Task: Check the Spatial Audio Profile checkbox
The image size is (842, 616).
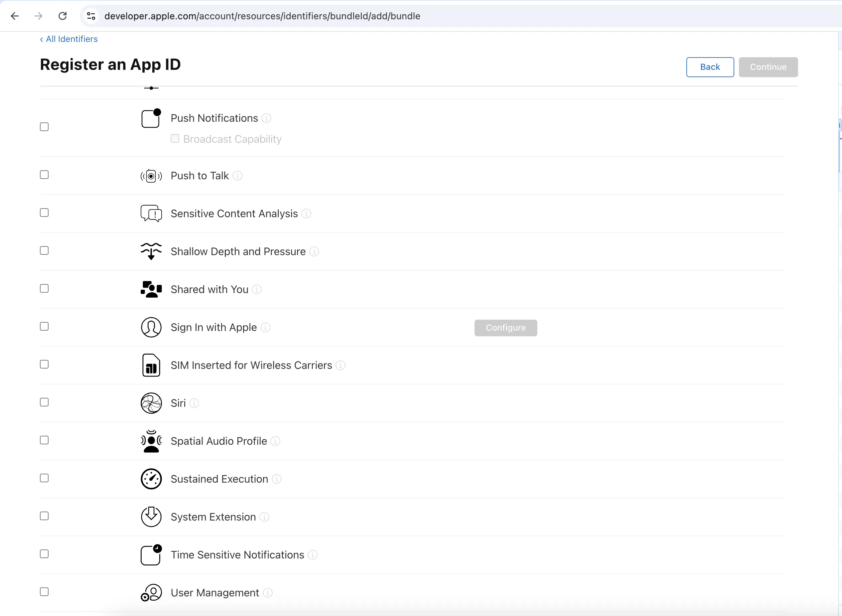Action: (44, 440)
